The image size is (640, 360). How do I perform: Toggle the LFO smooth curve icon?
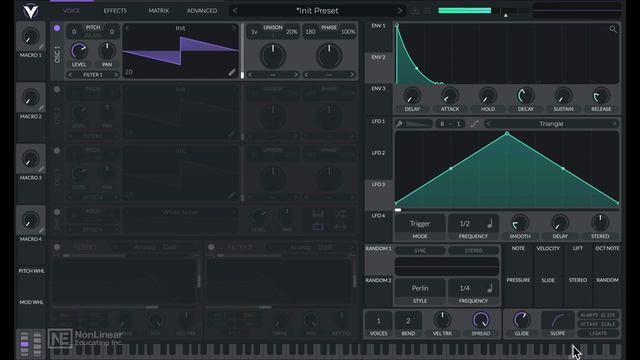[474, 124]
